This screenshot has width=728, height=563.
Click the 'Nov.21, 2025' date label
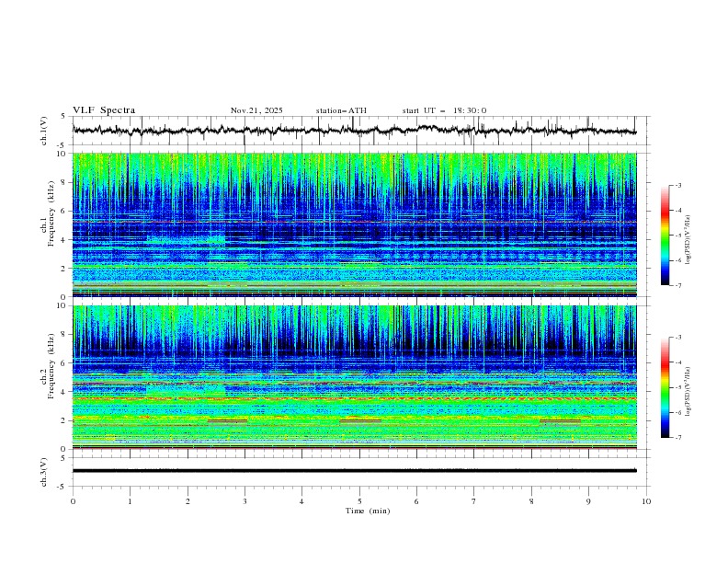click(256, 110)
